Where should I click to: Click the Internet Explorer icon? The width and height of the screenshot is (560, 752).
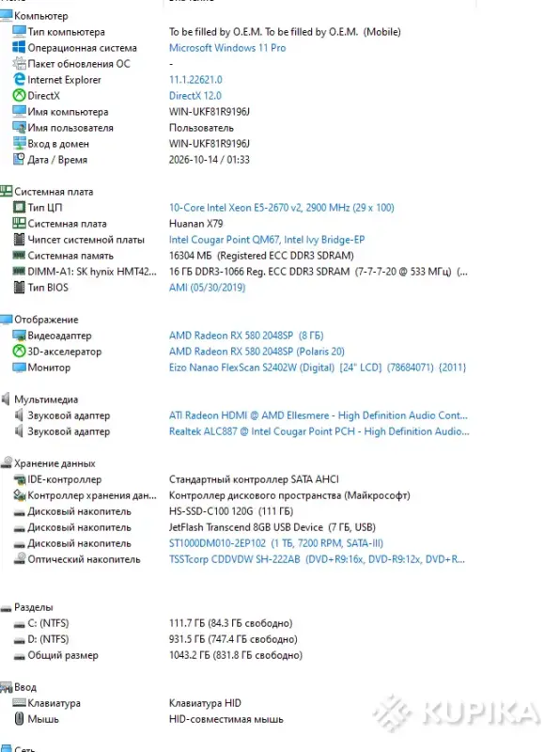pyautogui.click(x=19, y=80)
